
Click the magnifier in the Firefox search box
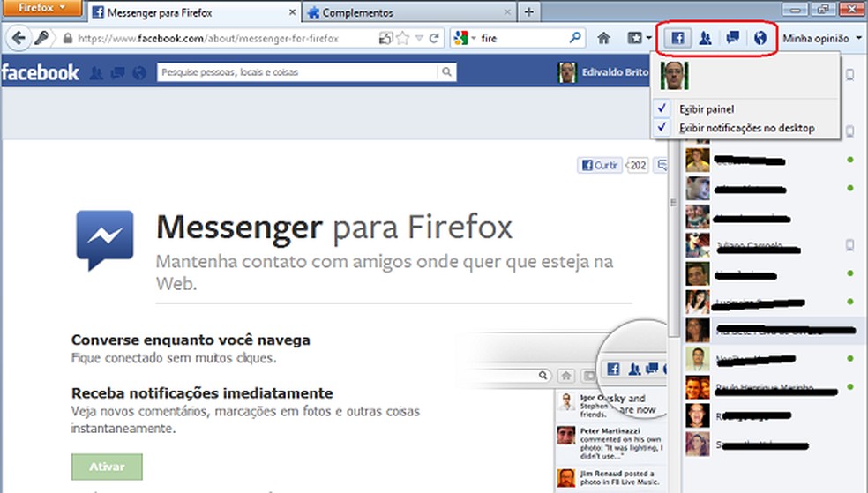click(x=575, y=38)
